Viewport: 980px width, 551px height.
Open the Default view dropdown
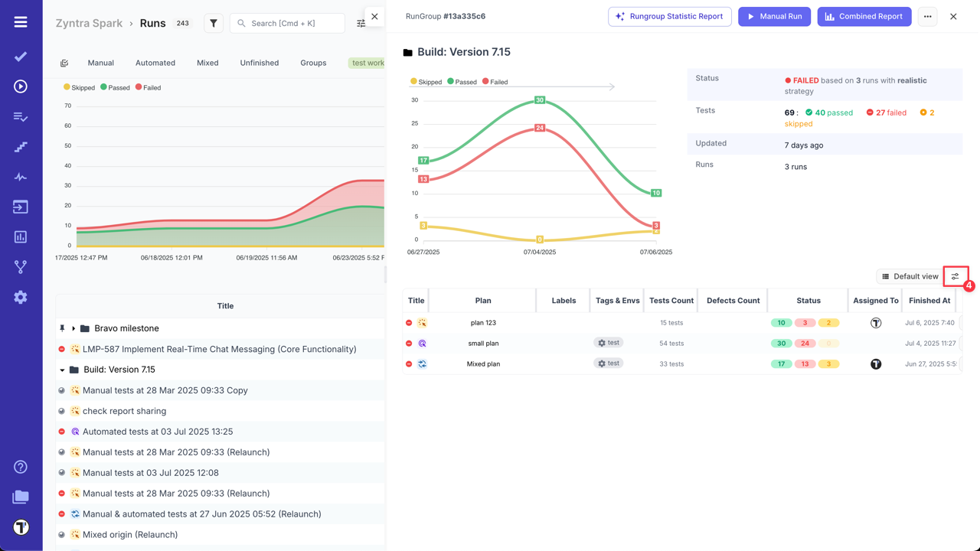click(913, 276)
